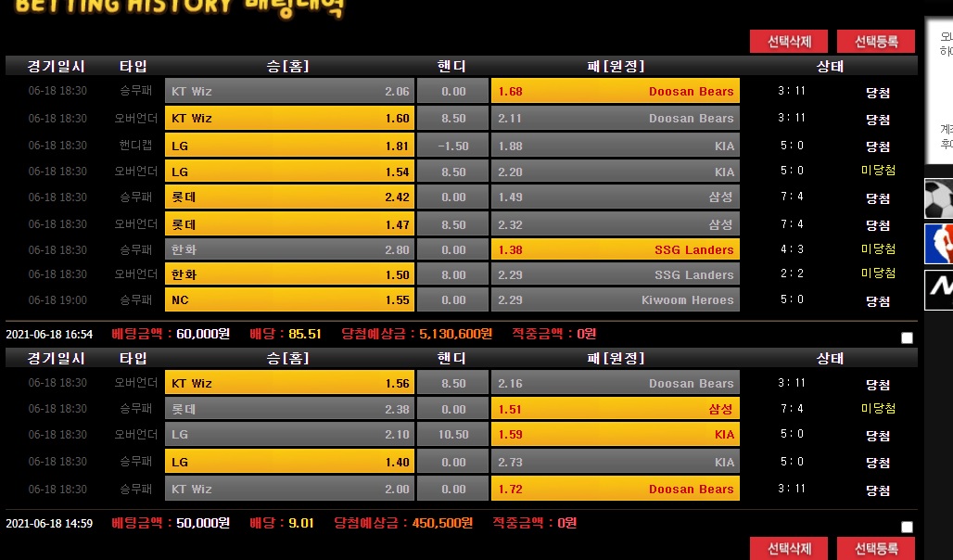Viewport: 953px width, 560px height.
Task: Select the Kiwoom Heroes 2.29 odds cell
Action: tap(615, 300)
